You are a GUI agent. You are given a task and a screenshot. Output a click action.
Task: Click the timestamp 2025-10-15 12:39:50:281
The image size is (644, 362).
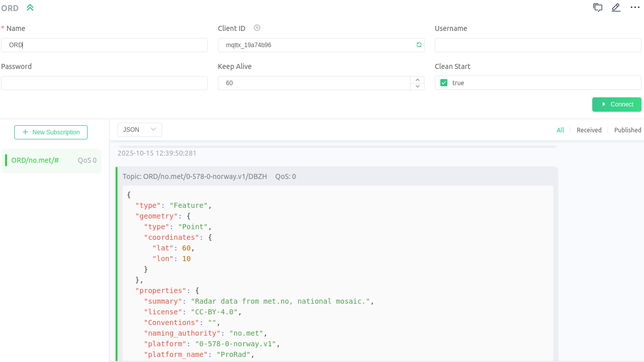tap(157, 153)
